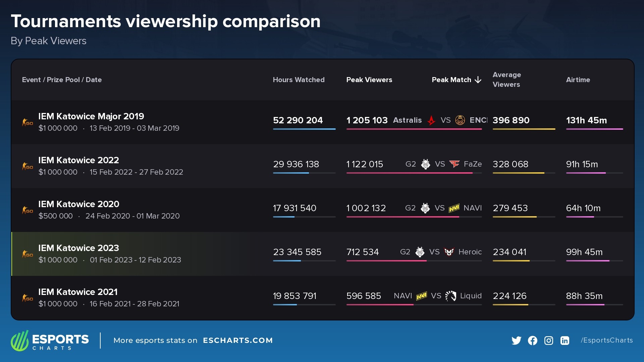Click the Peak Match sort arrow

(478, 80)
